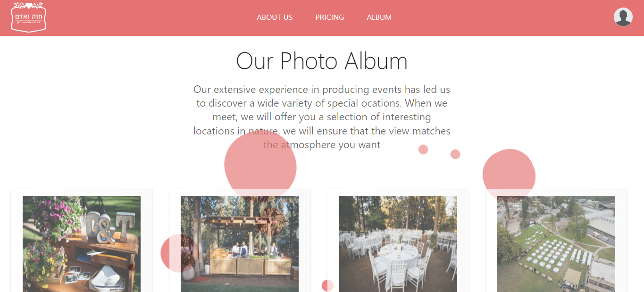Click the tiny pink circle beside the tables photo
The height and width of the screenshot is (292, 644).
click(327, 285)
